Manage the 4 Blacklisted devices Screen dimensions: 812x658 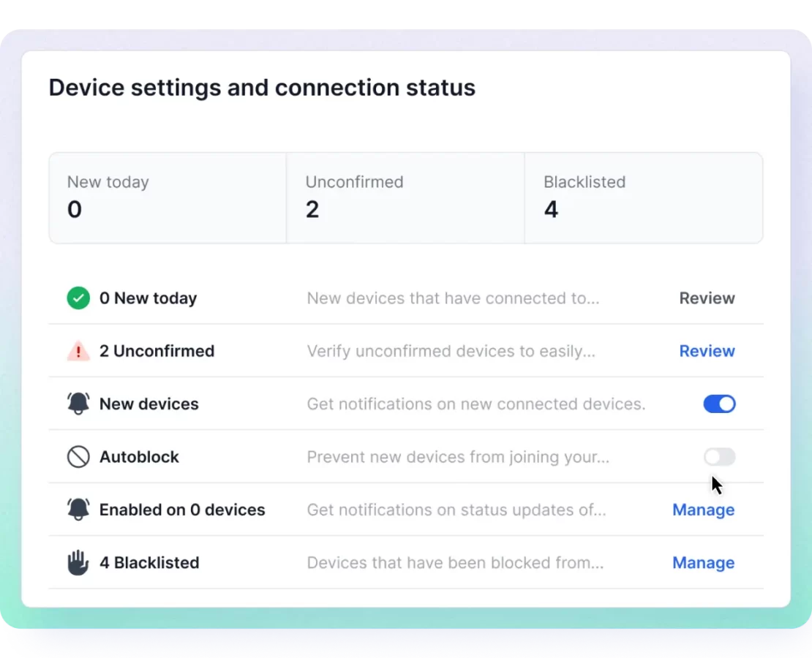703,563
